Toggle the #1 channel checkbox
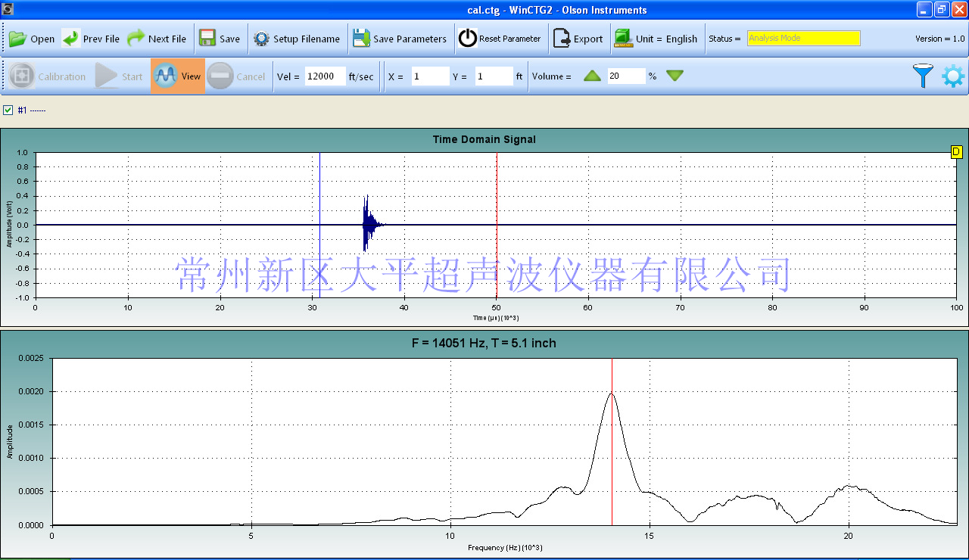The image size is (969, 560). click(8, 110)
